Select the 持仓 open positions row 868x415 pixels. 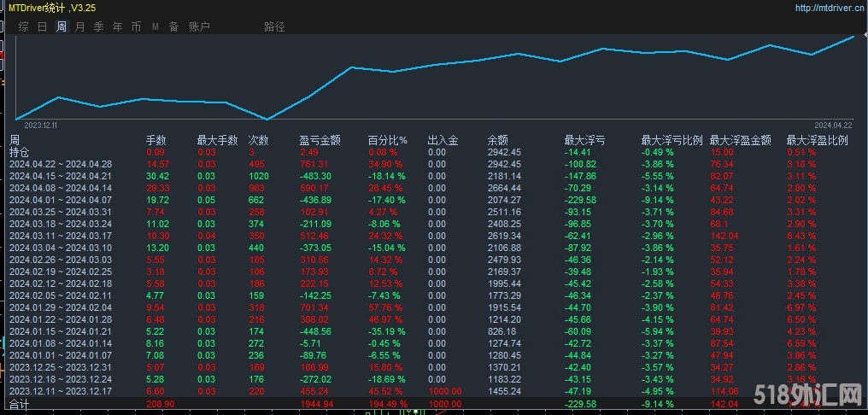click(x=19, y=151)
